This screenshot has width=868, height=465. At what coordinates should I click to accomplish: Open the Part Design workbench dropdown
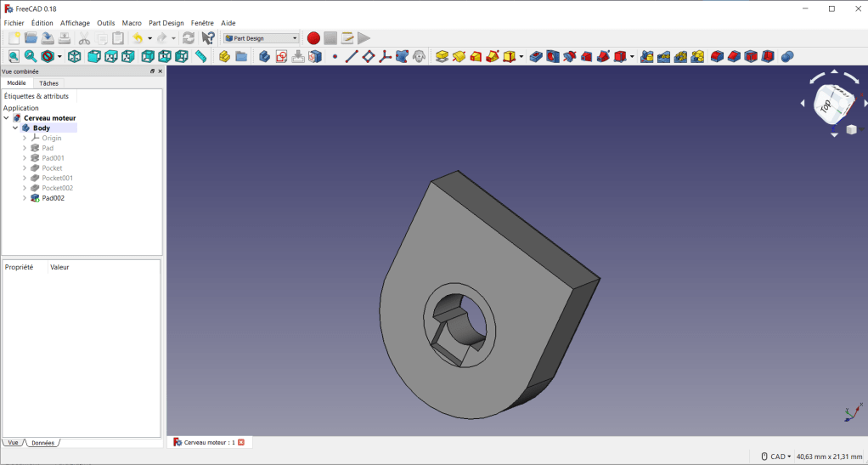(262, 38)
